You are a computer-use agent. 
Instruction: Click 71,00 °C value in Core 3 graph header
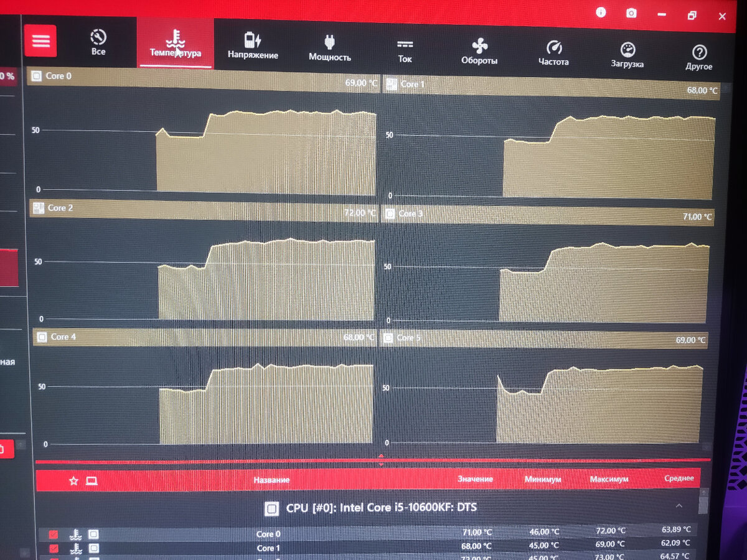pos(697,217)
